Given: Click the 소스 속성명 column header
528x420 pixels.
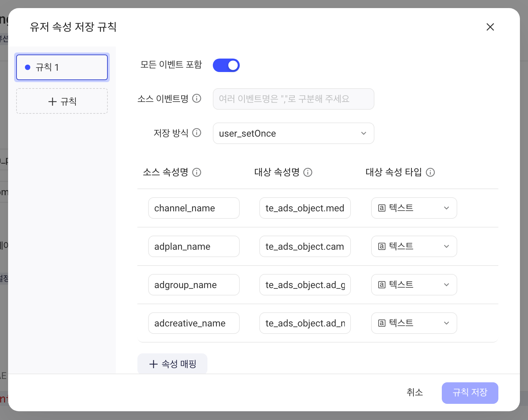Looking at the screenshot, I should point(166,172).
